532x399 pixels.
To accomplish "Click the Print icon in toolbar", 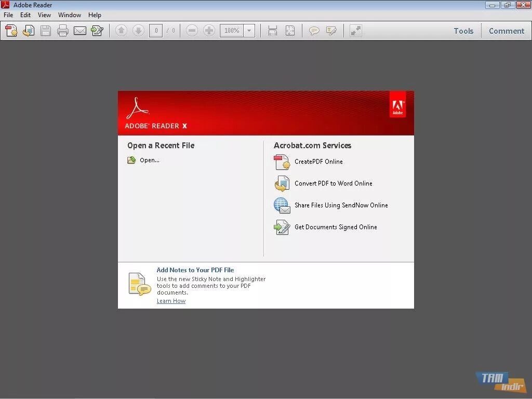I will (62, 31).
